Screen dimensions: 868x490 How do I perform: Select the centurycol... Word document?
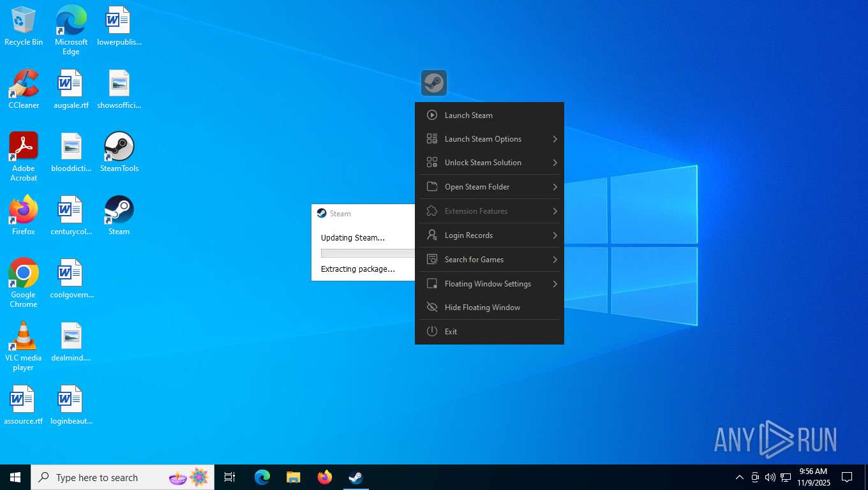pyautogui.click(x=71, y=216)
